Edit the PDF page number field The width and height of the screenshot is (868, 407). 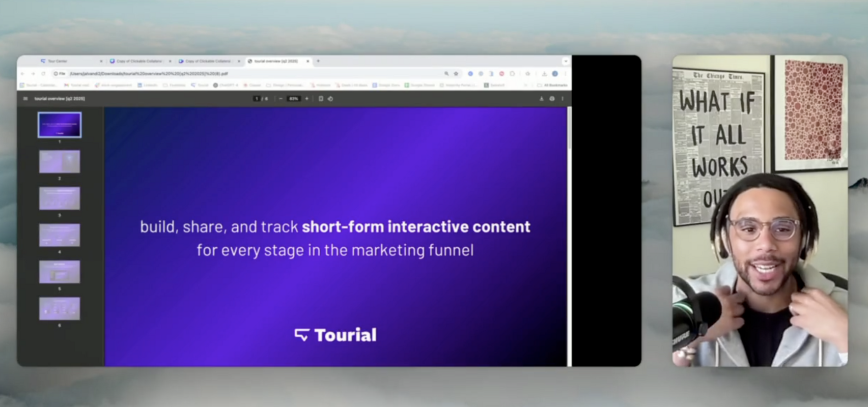tap(257, 99)
